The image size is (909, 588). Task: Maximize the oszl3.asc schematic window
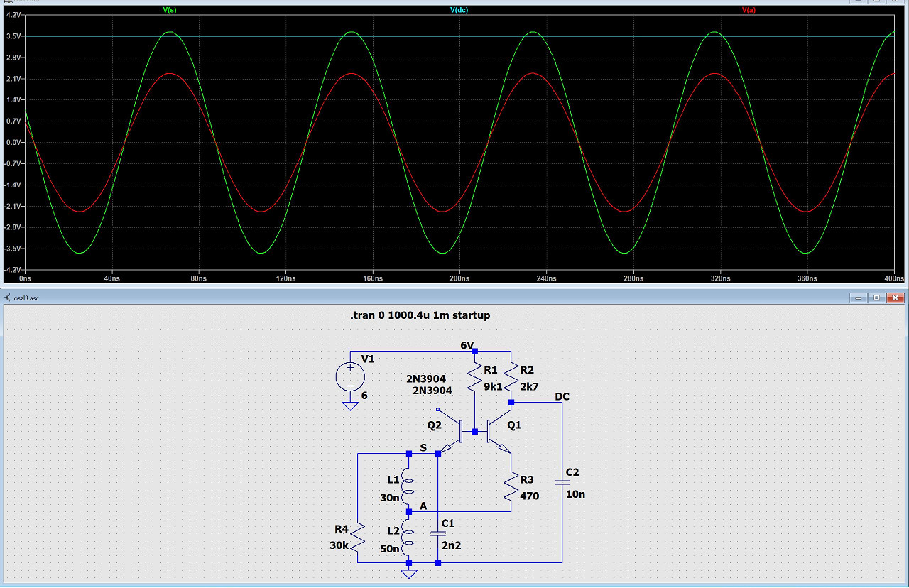click(x=877, y=298)
